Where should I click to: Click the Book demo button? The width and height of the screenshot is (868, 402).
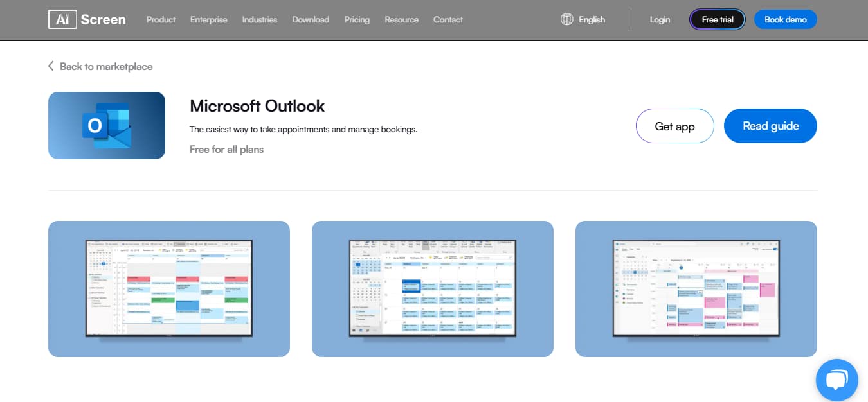click(786, 19)
